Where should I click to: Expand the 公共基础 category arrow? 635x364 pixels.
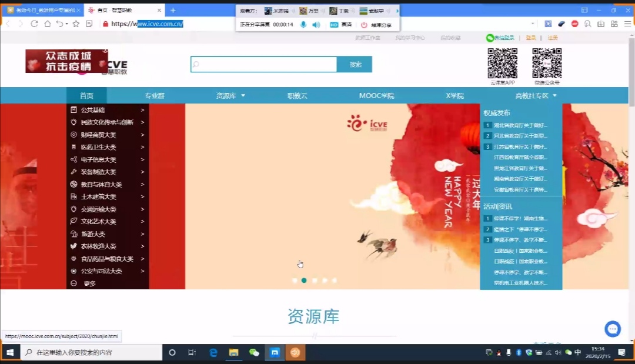coord(142,110)
